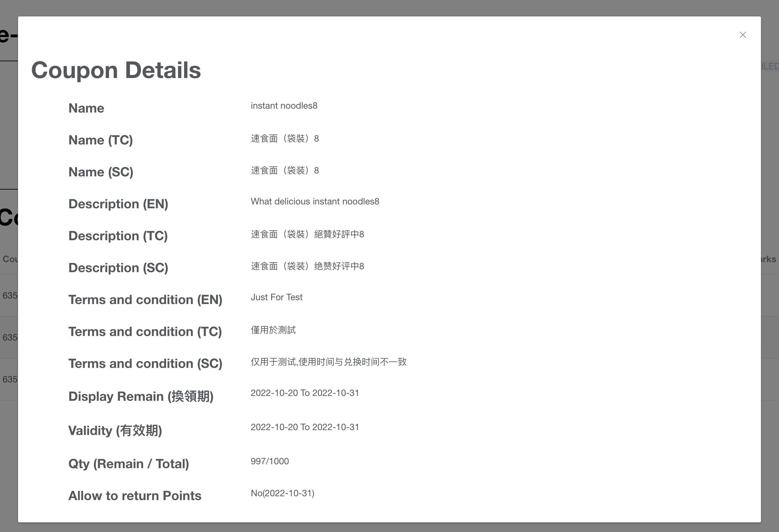The image size is (779, 532).
Task: Select the Qty (Remain / Total) label
Action: 129,464
